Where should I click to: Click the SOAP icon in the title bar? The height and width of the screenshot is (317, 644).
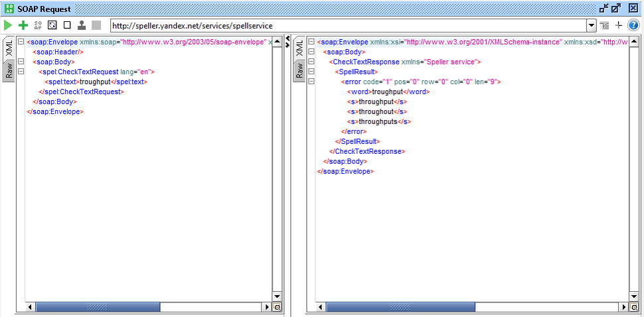10,9
